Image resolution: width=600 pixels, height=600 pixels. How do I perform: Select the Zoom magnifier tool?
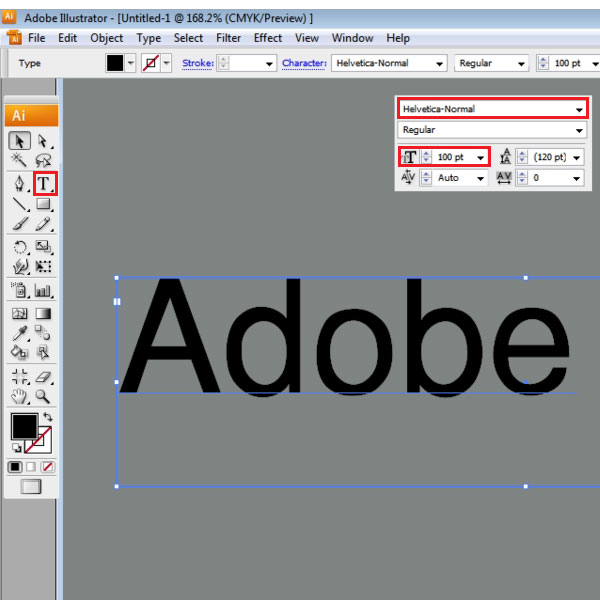coord(43,396)
